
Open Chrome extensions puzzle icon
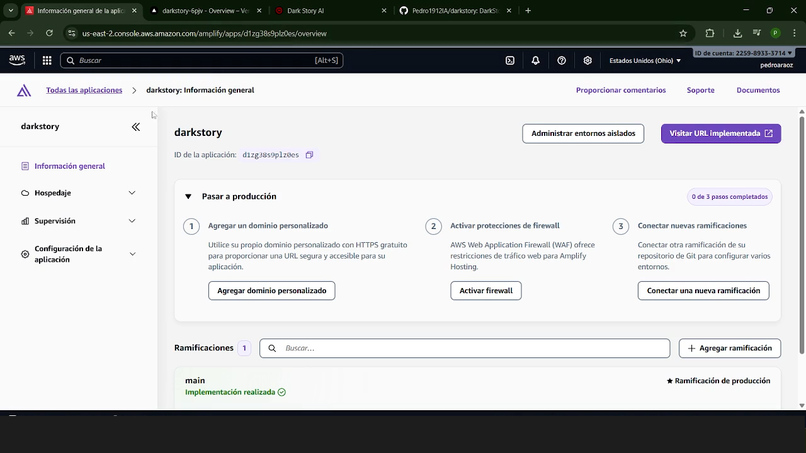[710, 33]
